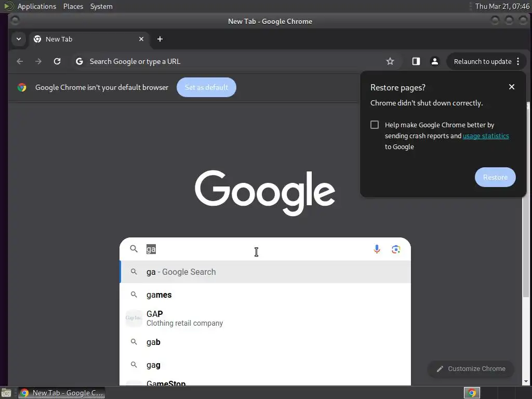Open the usage statistics link
The width and height of the screenshot is (532, 399).
[x=486, y=136]
